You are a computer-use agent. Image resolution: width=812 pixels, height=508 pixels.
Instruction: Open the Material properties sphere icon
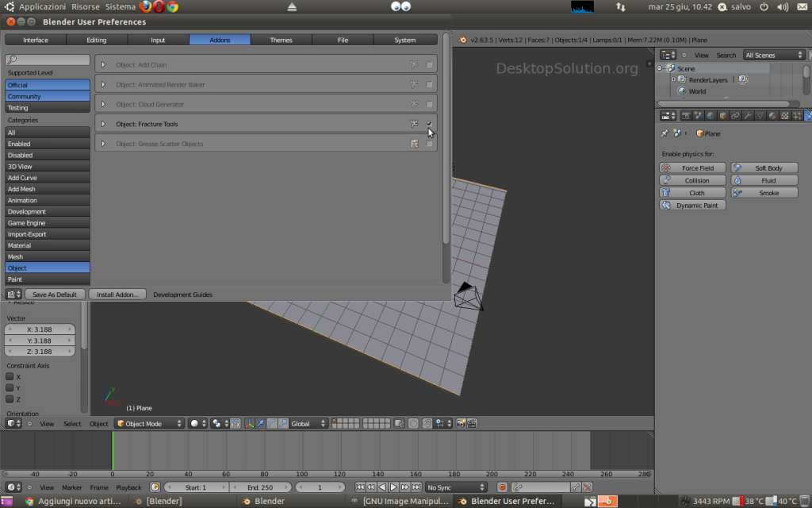click(772, 116)
